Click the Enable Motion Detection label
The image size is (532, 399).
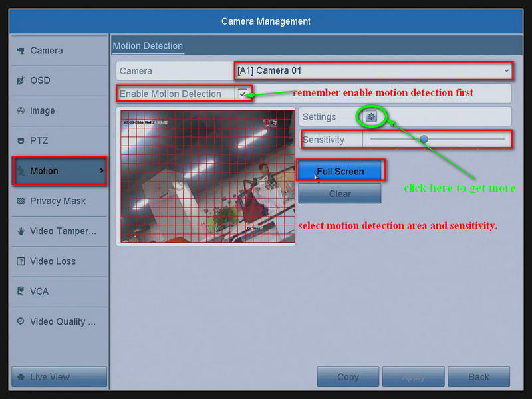[x=170, y=94]
